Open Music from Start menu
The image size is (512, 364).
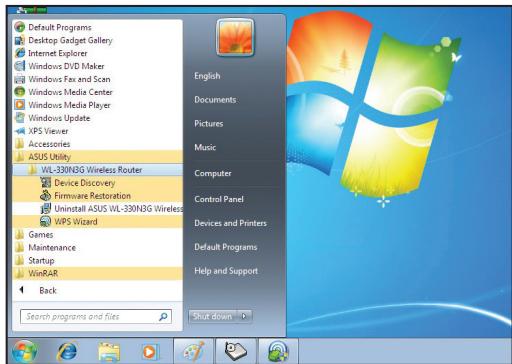tap(205, 147)
